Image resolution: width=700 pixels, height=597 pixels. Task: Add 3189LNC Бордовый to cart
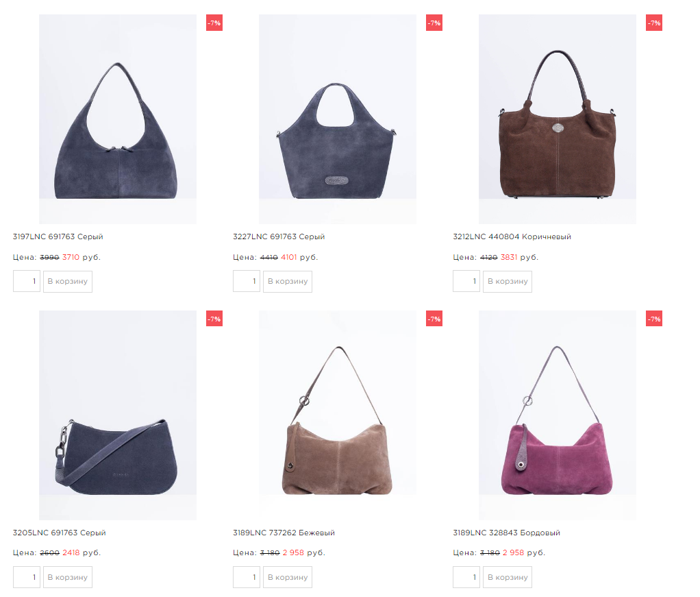(x=508, y=577)
